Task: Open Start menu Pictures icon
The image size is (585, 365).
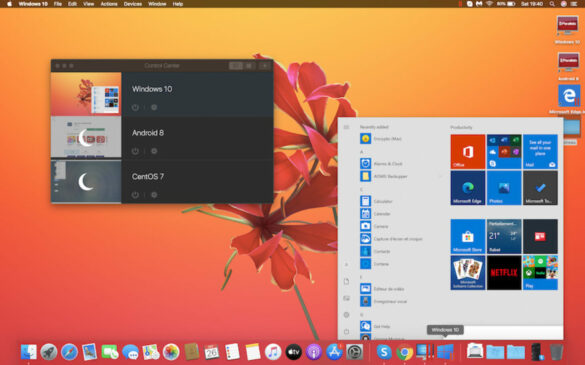Action: pyautogui.click(x=346, y=298)
